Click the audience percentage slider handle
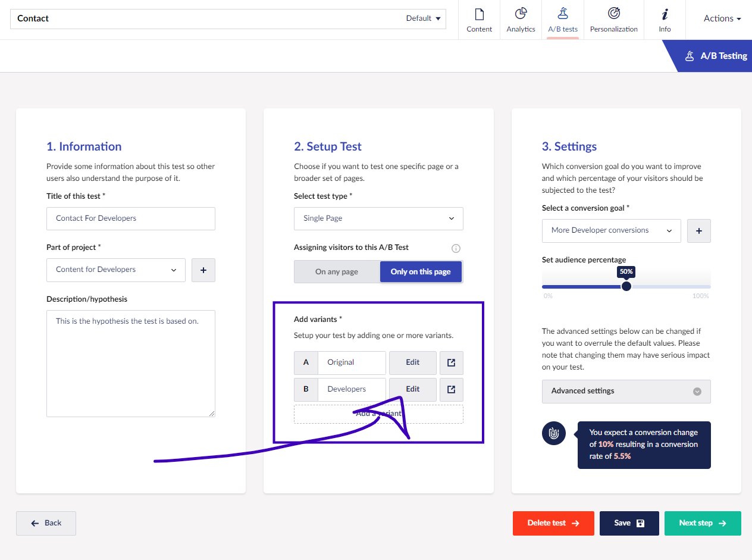This screenshot has height=560, width=752. tap(626, 286)
